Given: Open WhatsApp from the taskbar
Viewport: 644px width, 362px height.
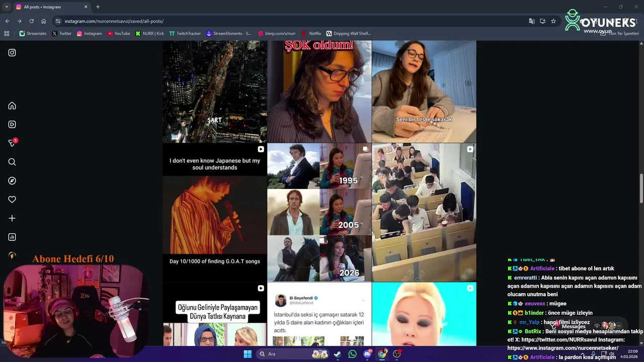Looking at the screenshot, I should pyautogui.click(x=352, y=354).
